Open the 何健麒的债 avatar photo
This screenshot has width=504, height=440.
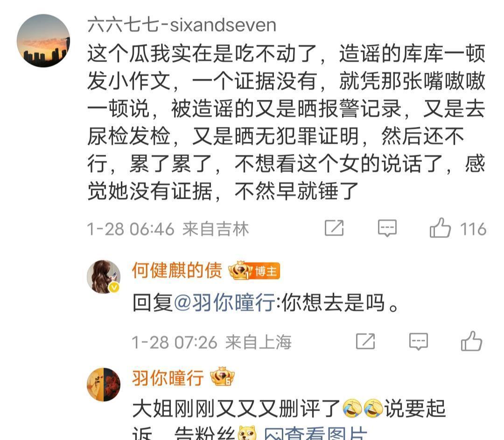point(104,277)
